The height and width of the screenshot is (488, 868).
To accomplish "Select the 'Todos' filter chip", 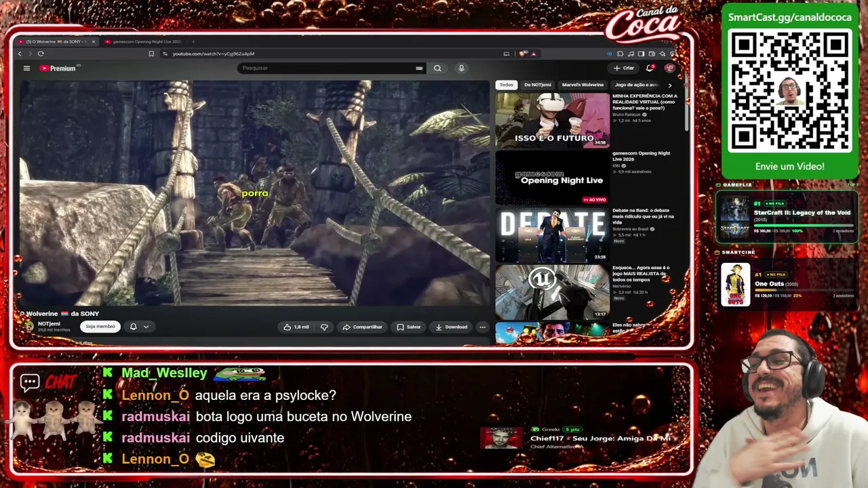I will click(x=507, y=85).
